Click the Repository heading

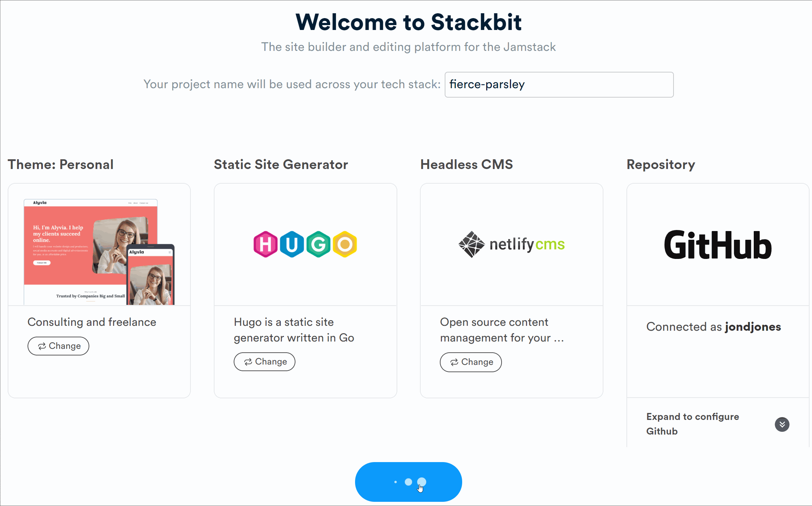[x=661, y=164]
